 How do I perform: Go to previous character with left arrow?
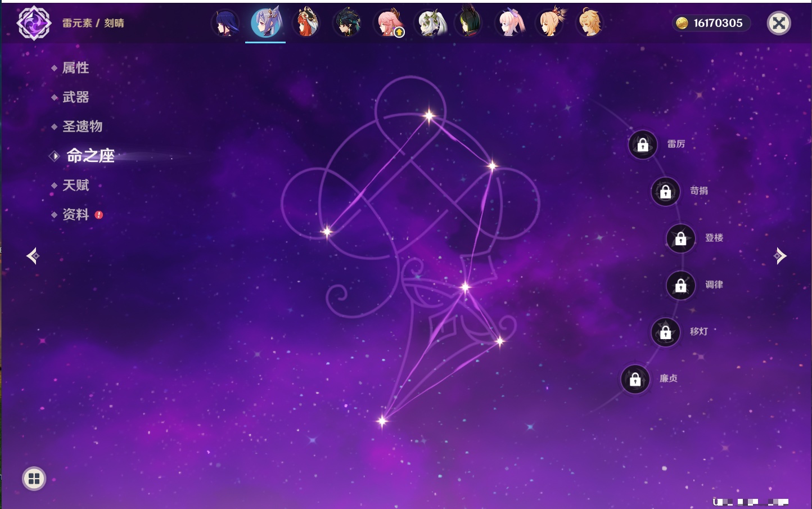pyautogui.click(x=33, y=256)
